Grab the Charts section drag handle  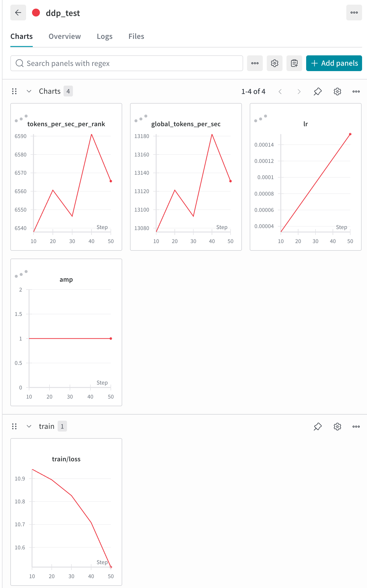click(14, 92)
